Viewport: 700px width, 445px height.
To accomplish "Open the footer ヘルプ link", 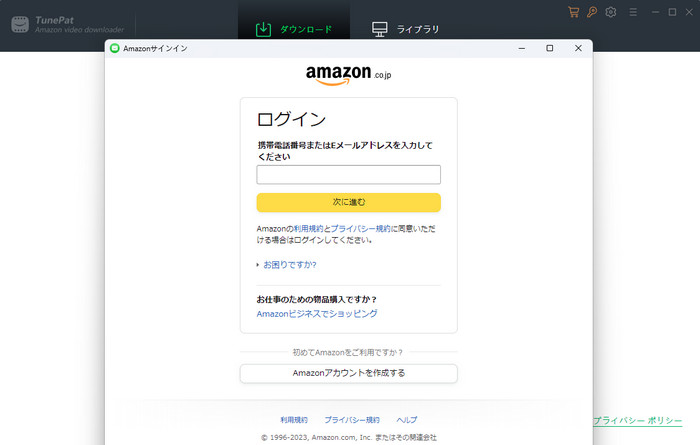I will point(407,420).
